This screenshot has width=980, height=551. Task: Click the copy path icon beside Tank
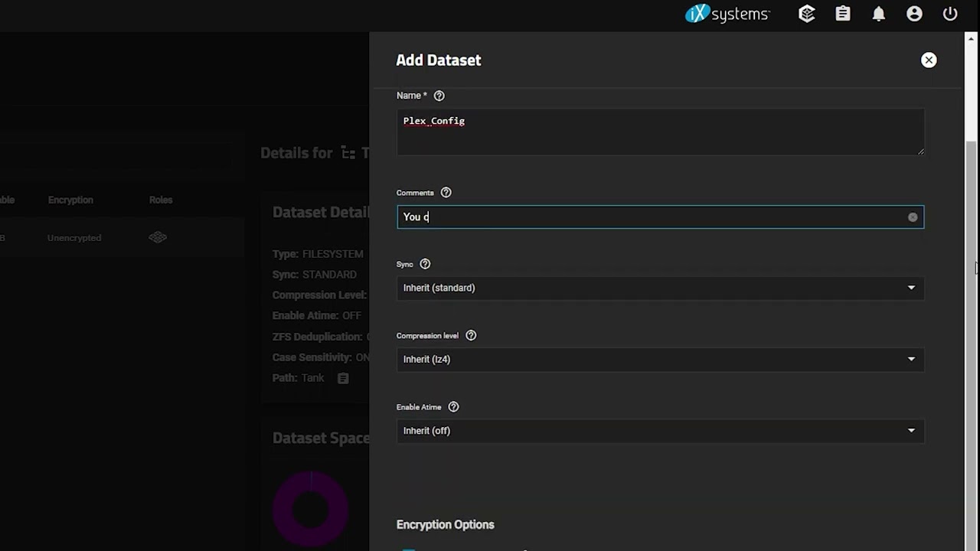coord(343,378)
